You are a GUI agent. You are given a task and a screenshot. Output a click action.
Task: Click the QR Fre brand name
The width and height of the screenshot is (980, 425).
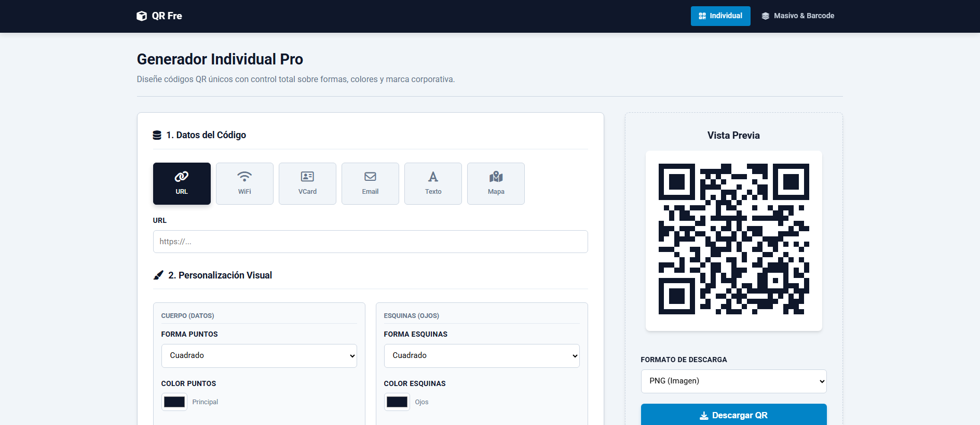(167, 16)
